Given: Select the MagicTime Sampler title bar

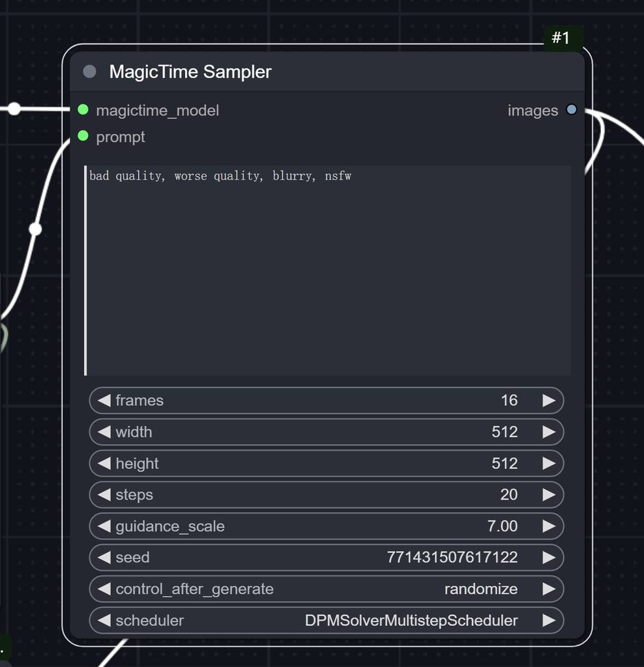Looking at the screenshot, I should [326, 72].
